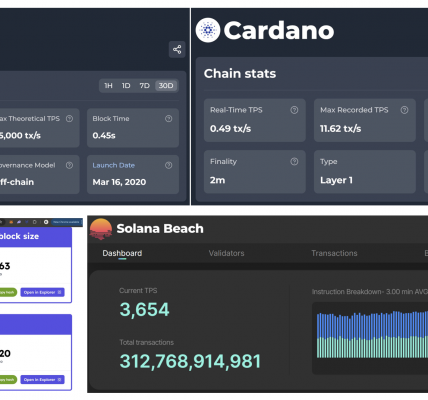Click Open in Explorer in the card showing 20
This screenshot has height=400, width=428.
(x=42, y=380)
